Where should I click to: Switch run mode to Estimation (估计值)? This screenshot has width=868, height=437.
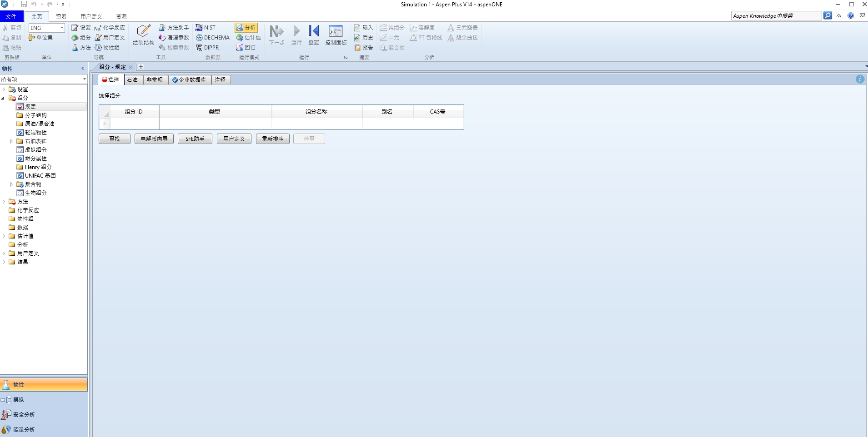[x=248, y=38]
